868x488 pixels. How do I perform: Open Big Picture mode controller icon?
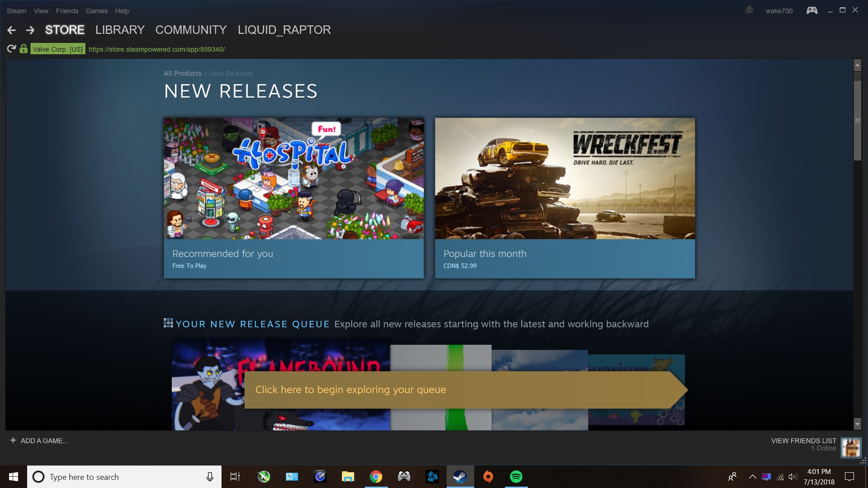[x=812, y=10]
